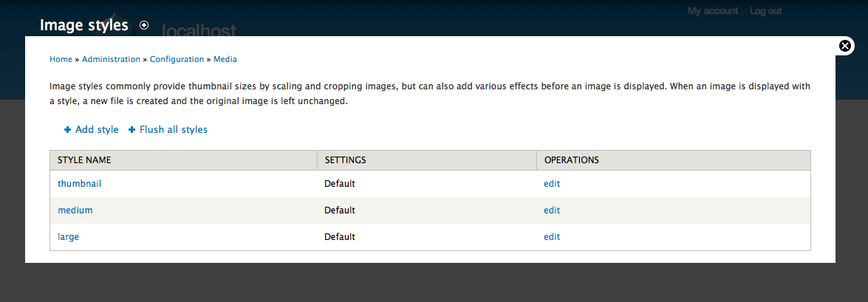This screenshot has width=868, height=302.
Task: Go to Home in the breadcrumb
Action: click(61, 59)
